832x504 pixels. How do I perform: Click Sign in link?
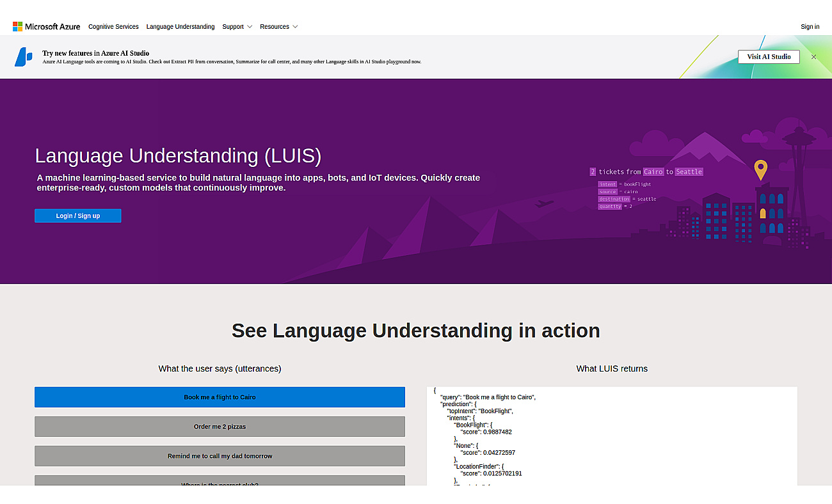[x=810, y=27]
